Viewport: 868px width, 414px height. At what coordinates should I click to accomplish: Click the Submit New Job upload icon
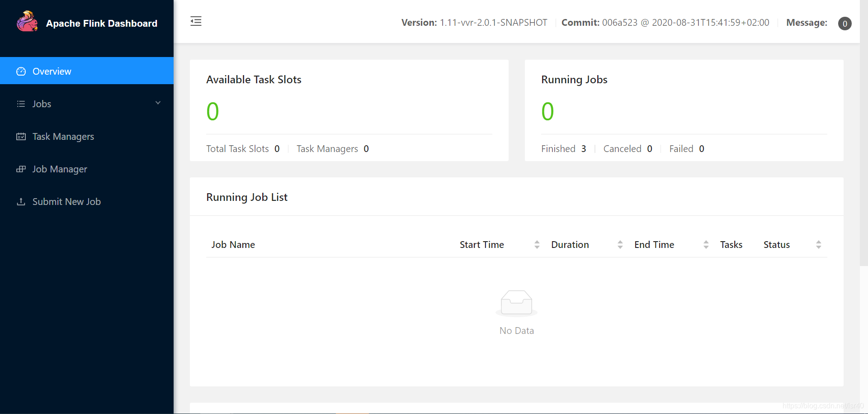coord(21,202)
